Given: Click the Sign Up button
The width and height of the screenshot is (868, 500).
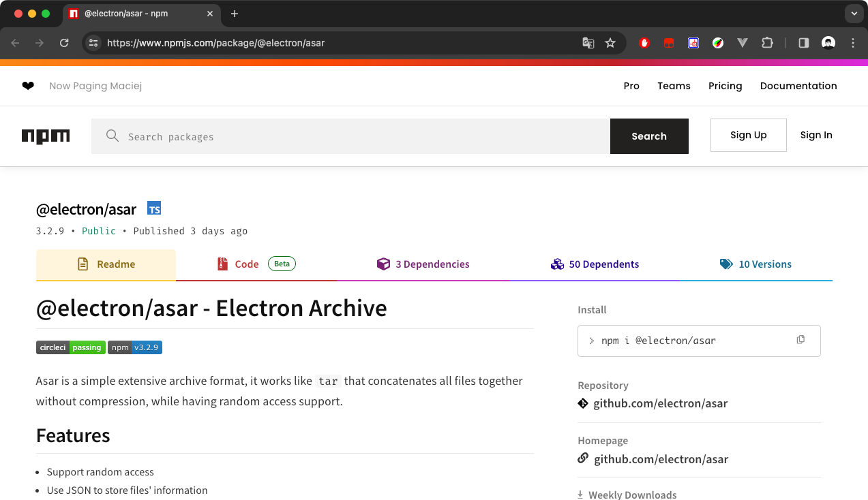Looking at the screenshot, I should click(749, 135).
